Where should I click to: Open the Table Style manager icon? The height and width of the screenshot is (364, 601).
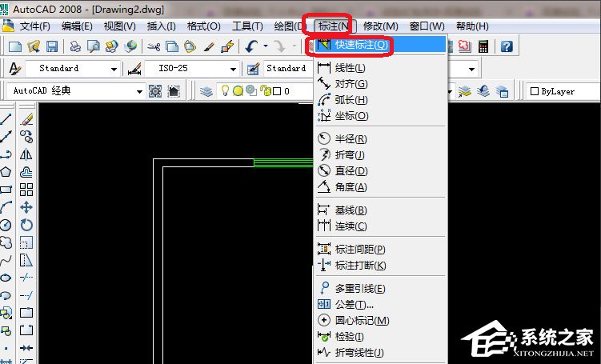click(x=254, y=69)
